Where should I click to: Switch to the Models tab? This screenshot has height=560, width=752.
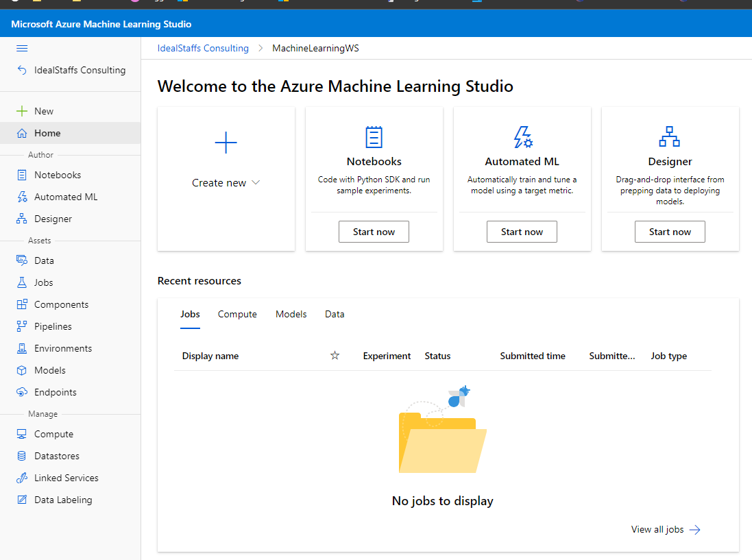click(x=291, y=314)
